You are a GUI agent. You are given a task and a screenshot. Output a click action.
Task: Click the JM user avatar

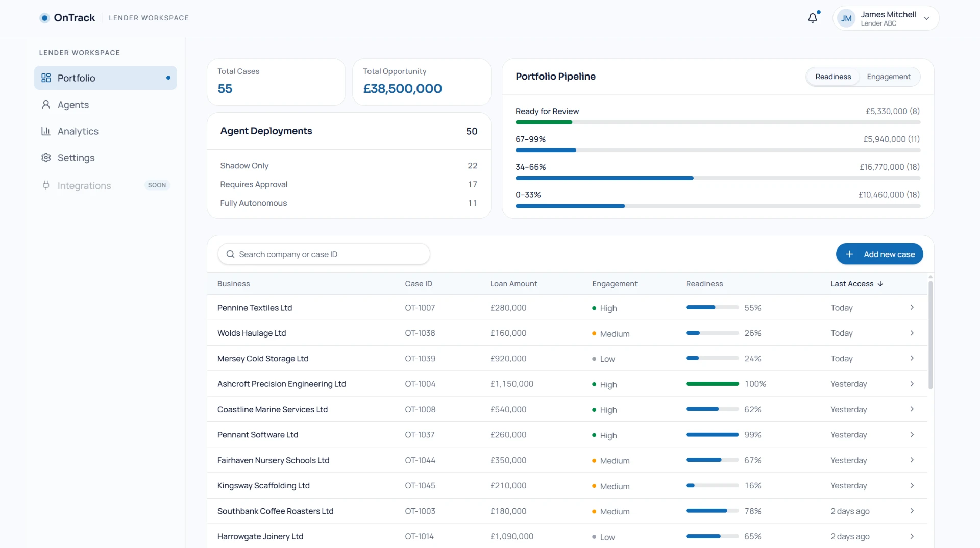tap(846, 18)
